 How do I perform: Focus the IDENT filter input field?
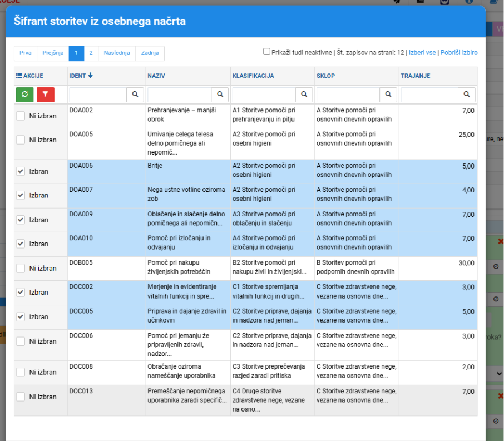[x=98, y=95]
